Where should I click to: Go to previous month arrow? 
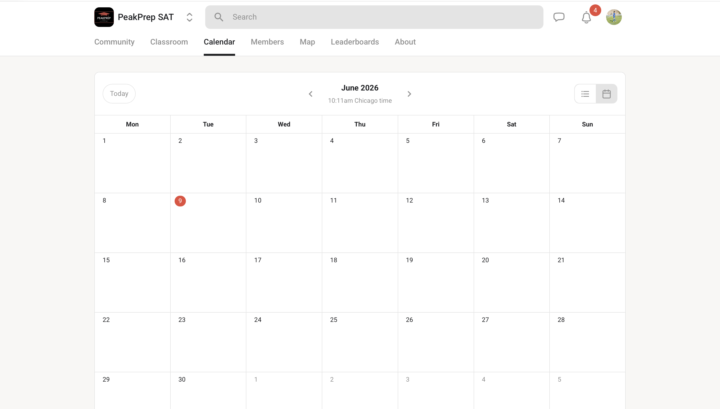point(310,94)
